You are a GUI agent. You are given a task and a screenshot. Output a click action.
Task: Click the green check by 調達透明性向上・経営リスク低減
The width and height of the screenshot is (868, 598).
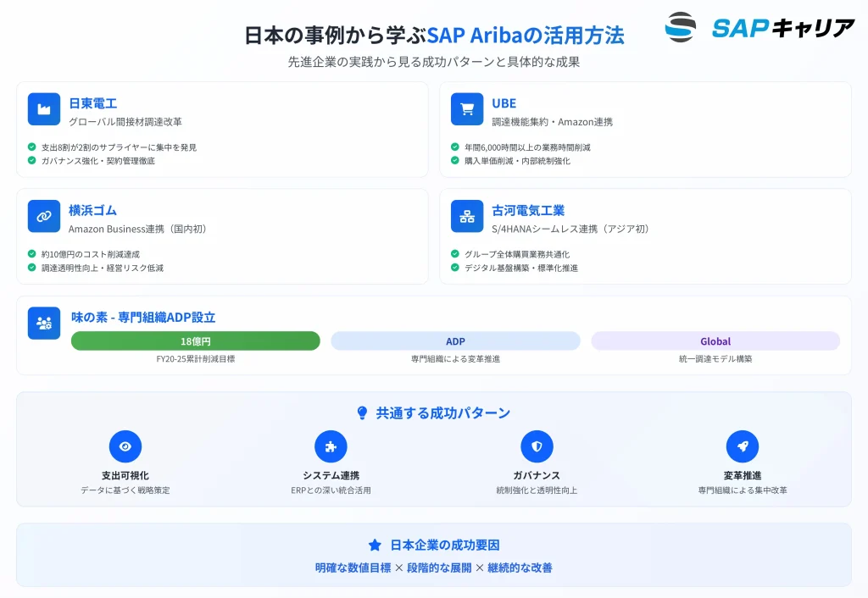click(32, 268)
